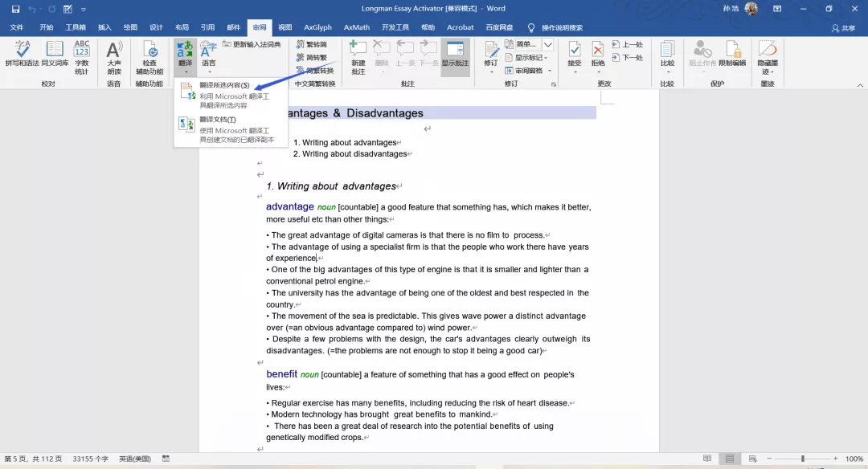The width and height of the screenshot is (868, 469).
Task: Click the Word Count (字数统计) icon
Action: (x=82, y=55)
